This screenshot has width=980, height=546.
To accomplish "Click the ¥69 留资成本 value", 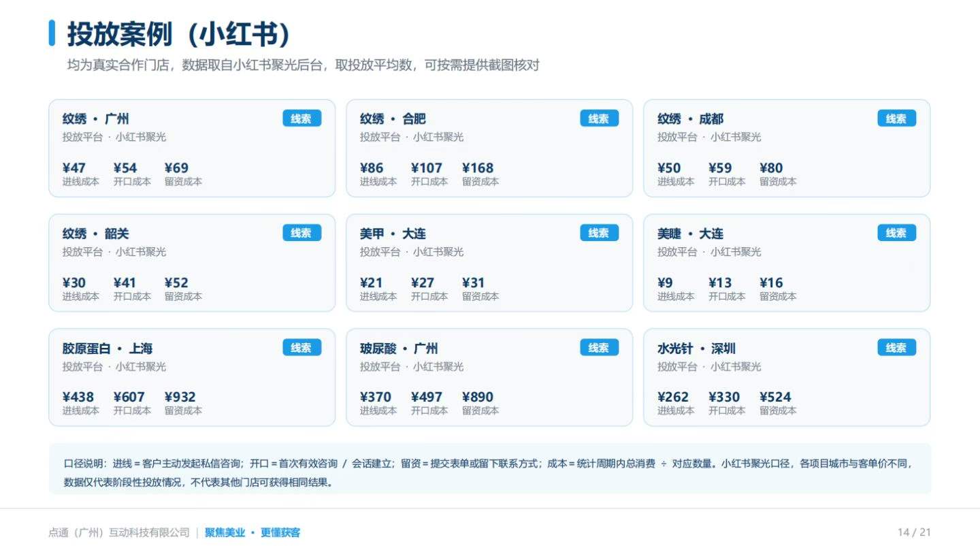I will click(x=177, y=168).
